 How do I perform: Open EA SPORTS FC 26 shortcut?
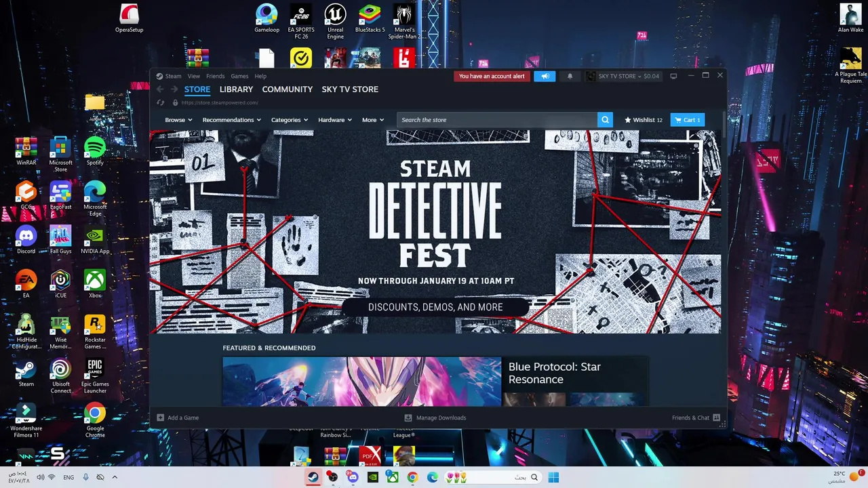click(x=301, y=21)
